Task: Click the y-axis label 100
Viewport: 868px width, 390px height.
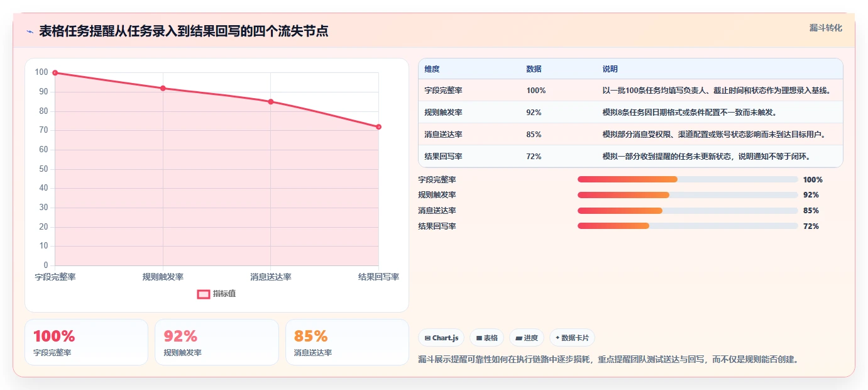Action: click(x=41, y=72)
